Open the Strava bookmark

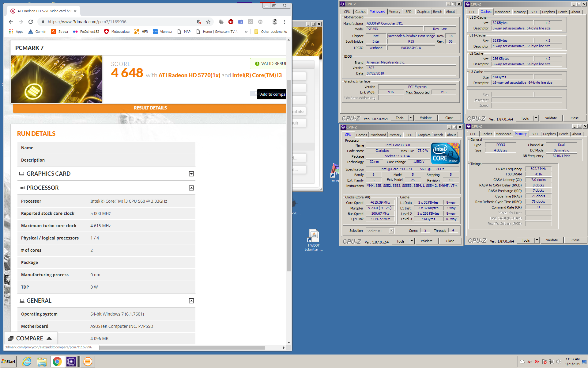click(60, 32)
